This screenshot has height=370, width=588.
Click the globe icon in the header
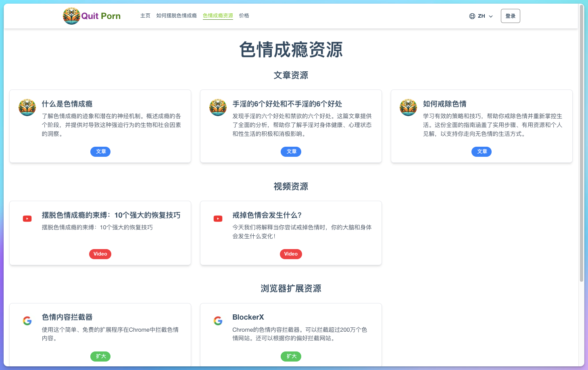click(x=472, y=16)
